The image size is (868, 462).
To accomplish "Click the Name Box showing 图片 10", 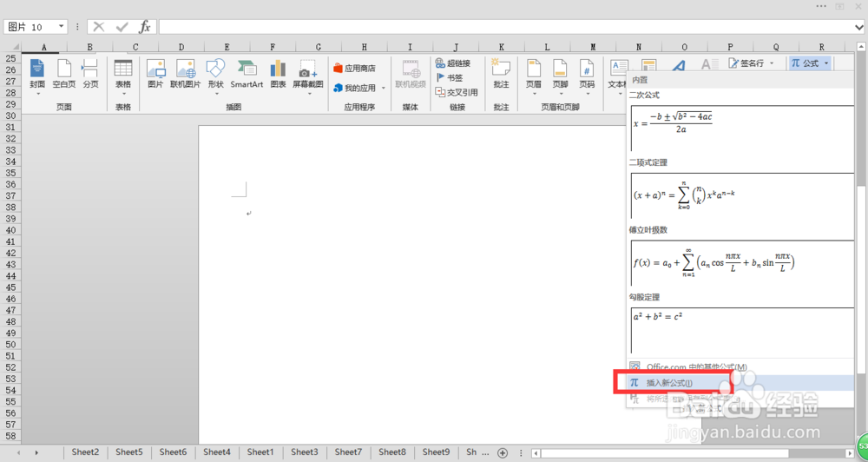I will [x=30, y=27].
